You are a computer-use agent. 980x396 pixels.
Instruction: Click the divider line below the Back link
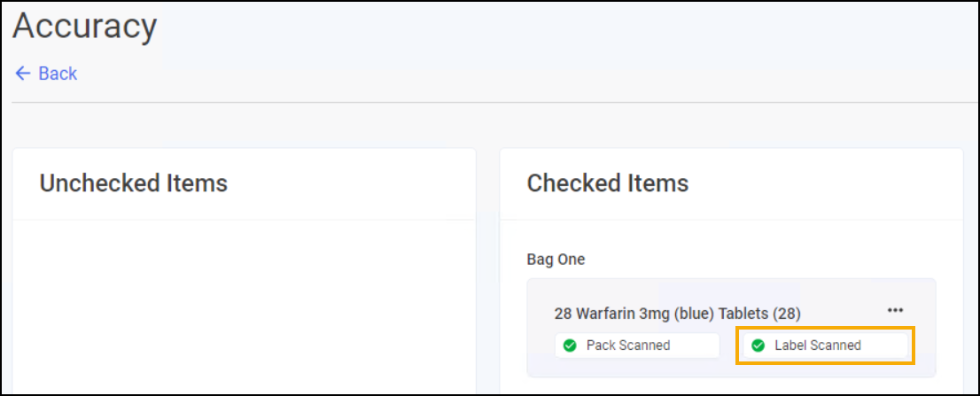click(x=487, y=103)
